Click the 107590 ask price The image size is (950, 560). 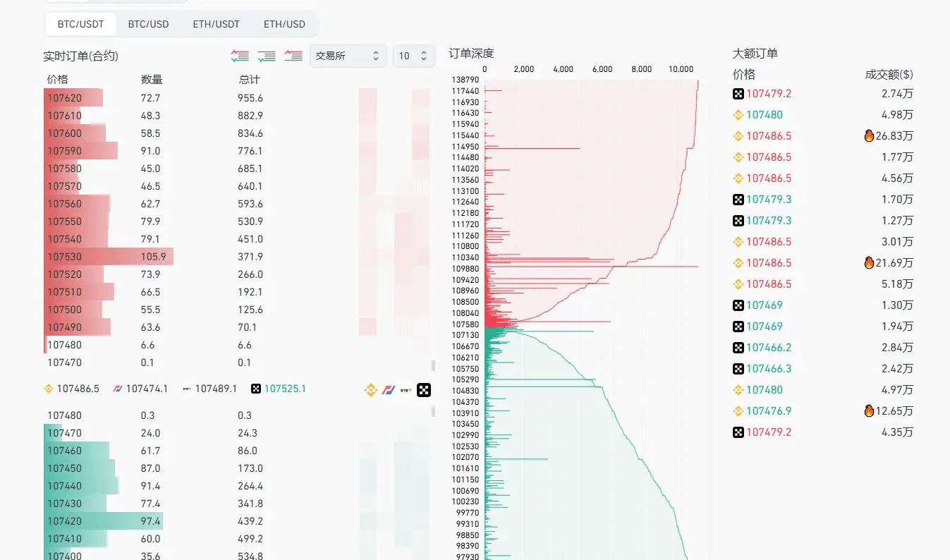(64, 151)
